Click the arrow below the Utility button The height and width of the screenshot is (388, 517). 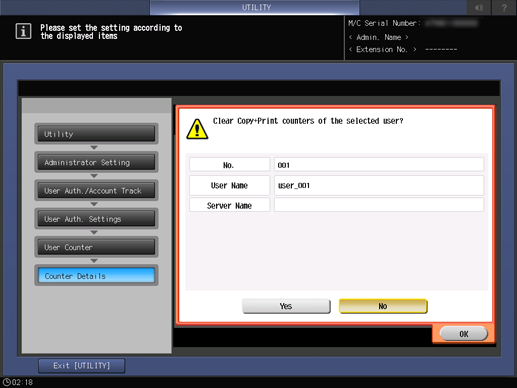(94, 147)
